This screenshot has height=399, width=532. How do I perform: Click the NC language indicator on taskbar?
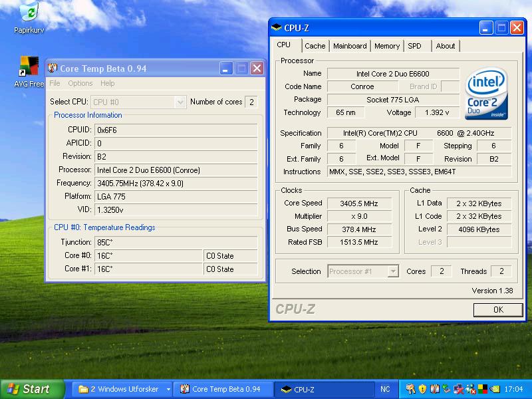385,389
